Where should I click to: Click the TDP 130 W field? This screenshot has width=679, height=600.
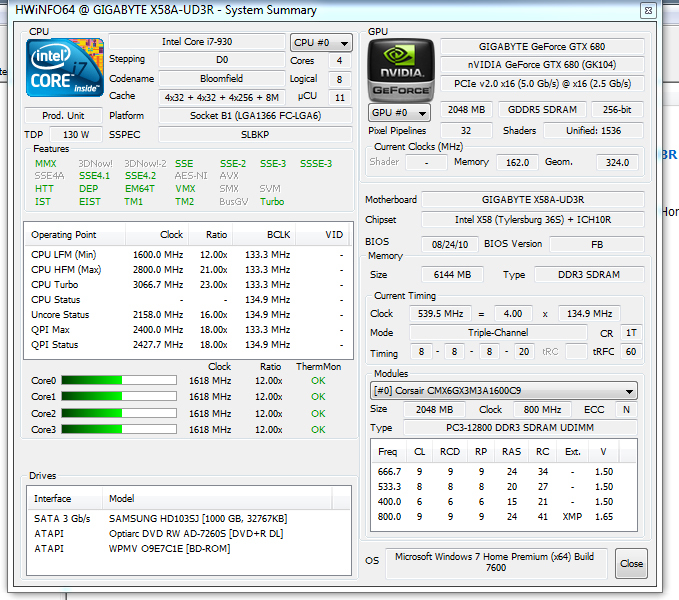pos(76,135)
